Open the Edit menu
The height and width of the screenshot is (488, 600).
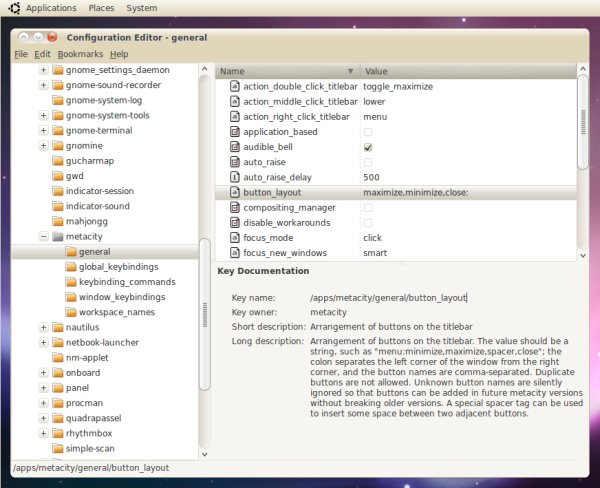[x=42, y=54]
